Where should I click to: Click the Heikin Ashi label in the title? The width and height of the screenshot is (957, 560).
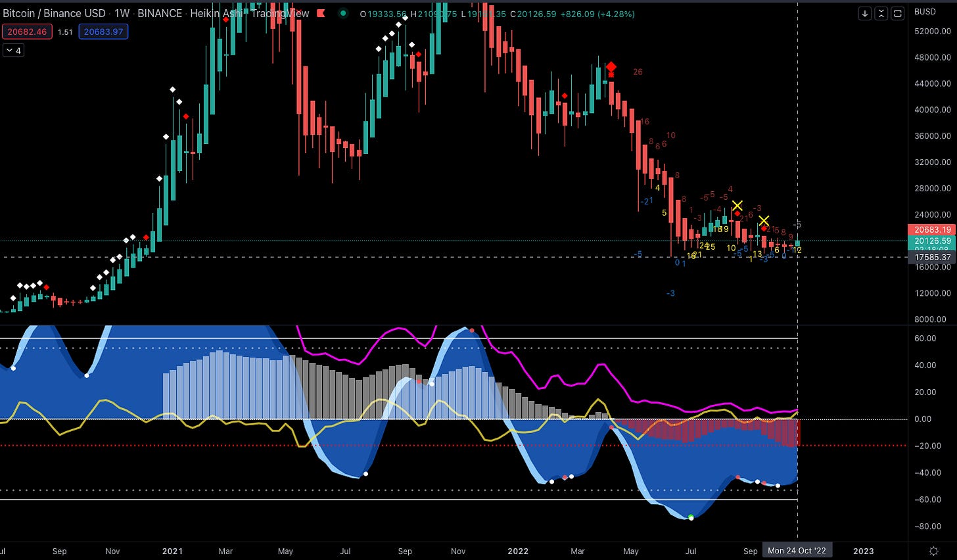click(216, 13)
